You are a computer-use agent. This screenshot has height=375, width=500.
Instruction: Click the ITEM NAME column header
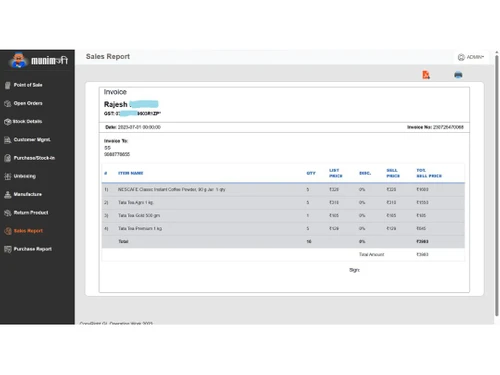click(x=131, y=173)
